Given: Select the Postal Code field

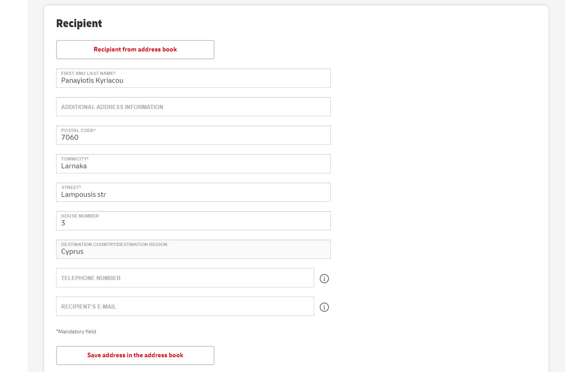Looking at the screenshot, I should click(193, 135).
